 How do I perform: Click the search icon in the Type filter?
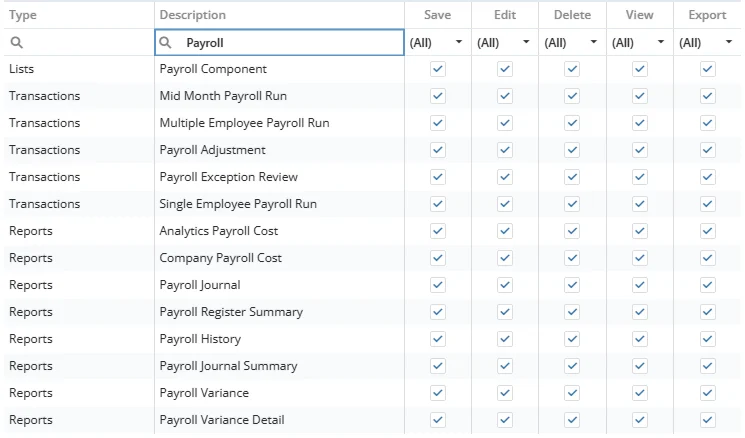(x=17, y=42)
